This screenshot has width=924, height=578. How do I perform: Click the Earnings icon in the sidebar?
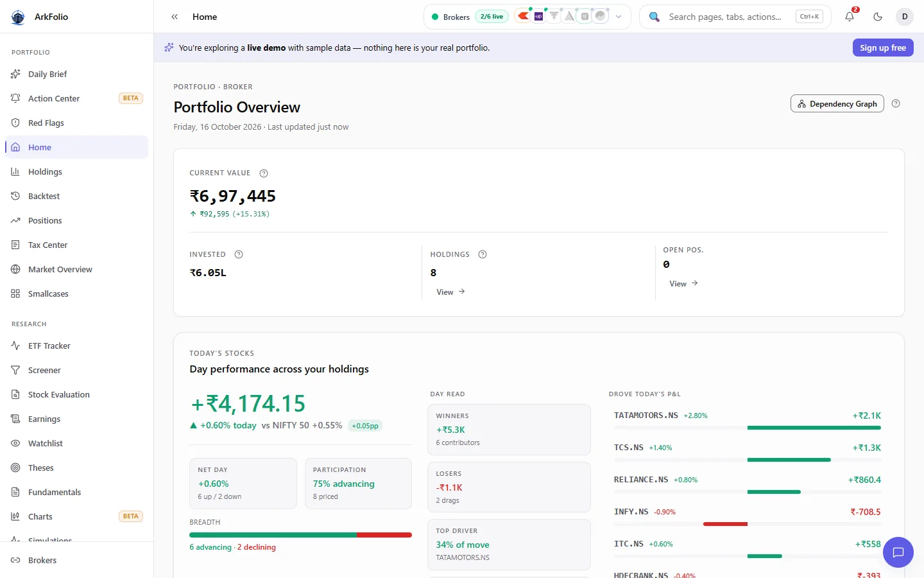point(15,419)
